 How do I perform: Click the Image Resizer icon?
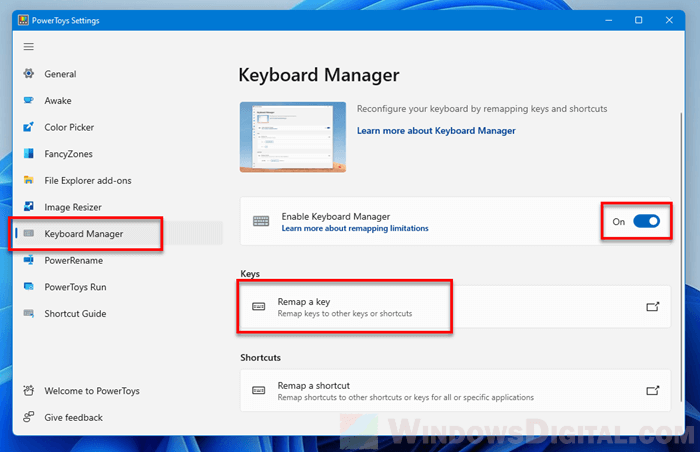(29, 207)
